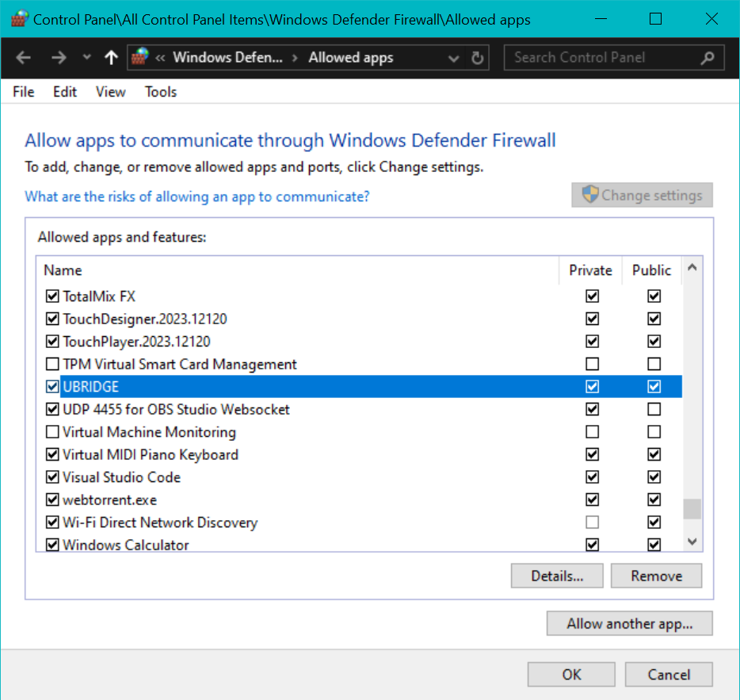740x700 pixels.
Task: Open the risks of allowing an app link
Action: pyautogui.click(x=197, y=196)
